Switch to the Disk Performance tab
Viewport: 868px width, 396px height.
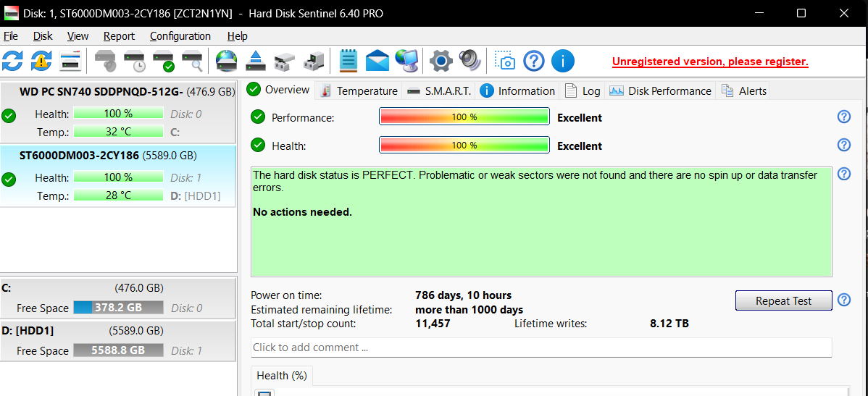pos(660,90)
